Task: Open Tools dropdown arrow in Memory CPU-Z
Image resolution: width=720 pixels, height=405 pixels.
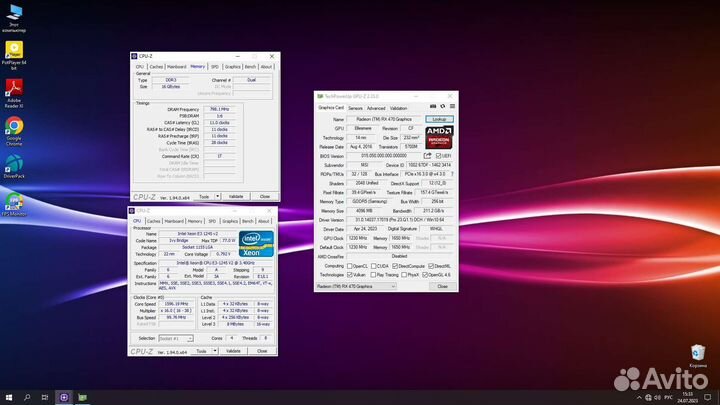Action: pos(217,196)
